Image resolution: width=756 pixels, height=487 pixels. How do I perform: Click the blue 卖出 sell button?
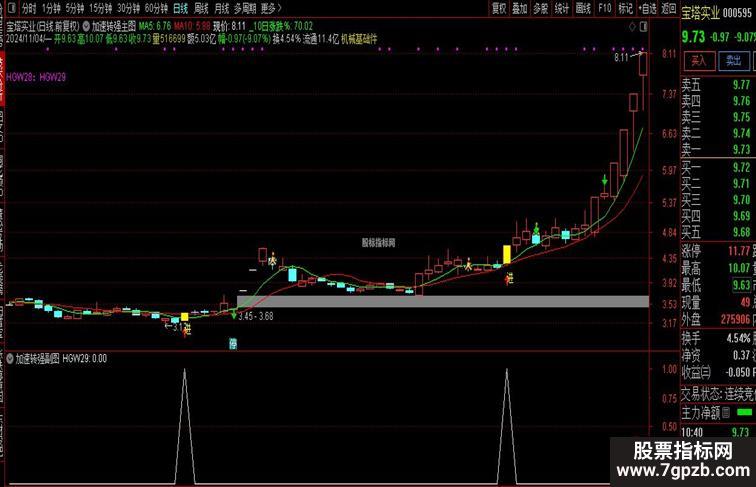click(x=734, y=61)
